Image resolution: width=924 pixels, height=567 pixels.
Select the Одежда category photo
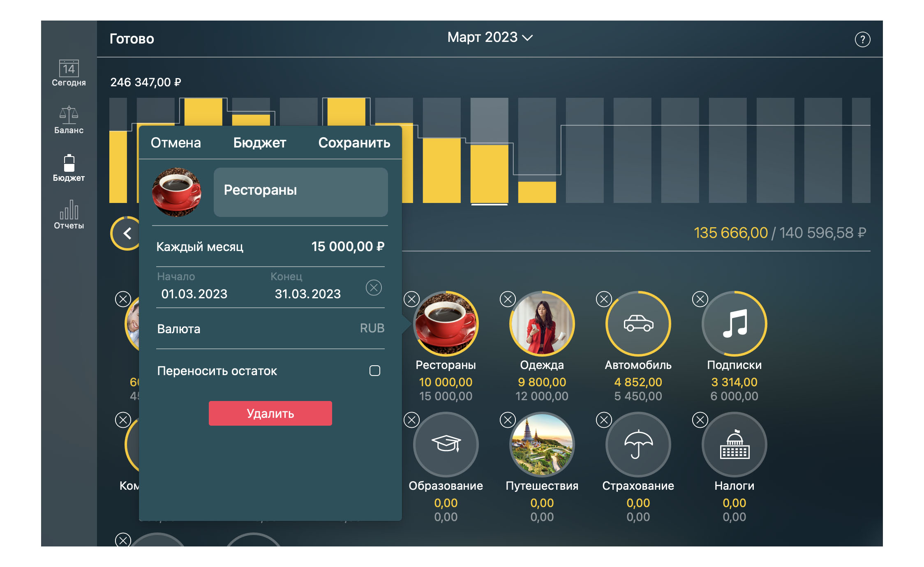coord(542,323)
